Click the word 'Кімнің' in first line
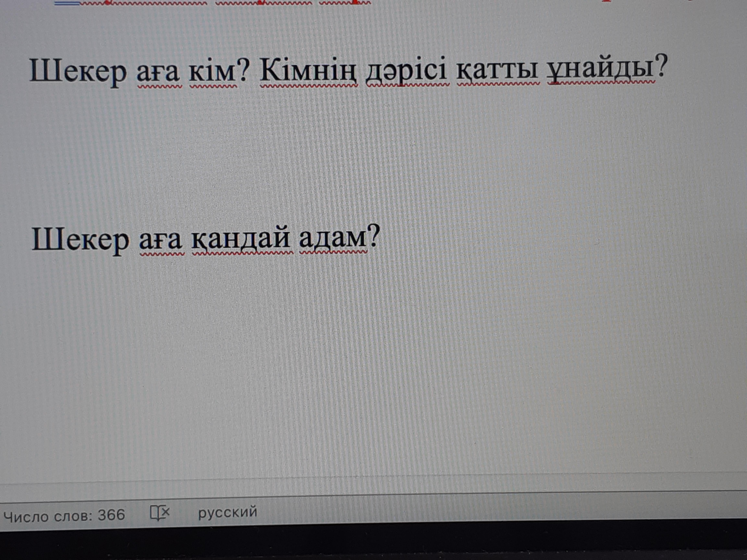 308,71
